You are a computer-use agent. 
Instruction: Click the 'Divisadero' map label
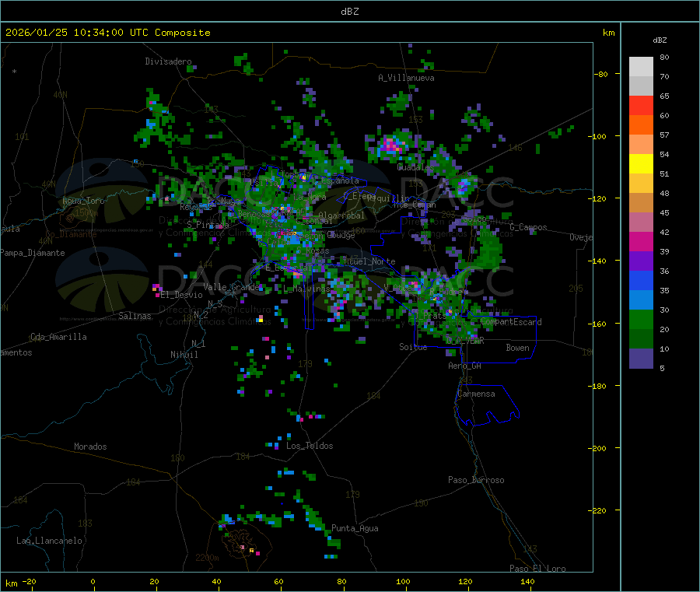(168, 61)
